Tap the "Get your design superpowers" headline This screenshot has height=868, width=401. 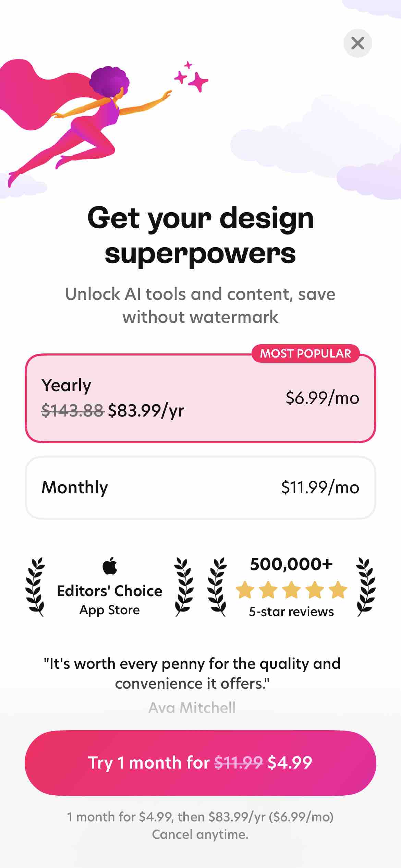200,235
